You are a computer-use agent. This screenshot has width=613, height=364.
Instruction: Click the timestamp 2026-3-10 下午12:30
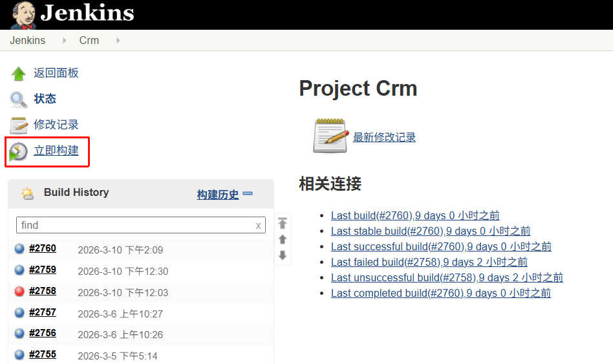[x=123, y=272]
